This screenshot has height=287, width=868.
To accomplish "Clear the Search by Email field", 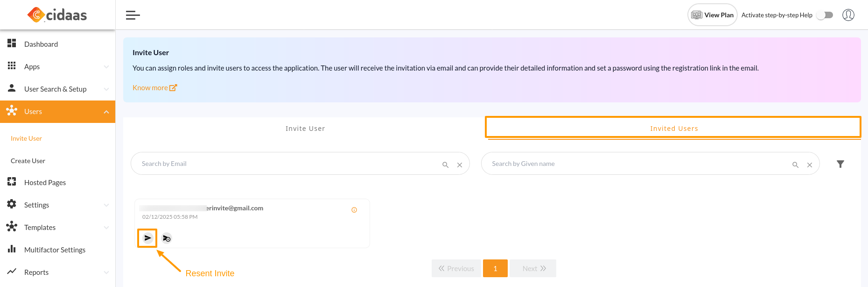I will pos(460,165).
